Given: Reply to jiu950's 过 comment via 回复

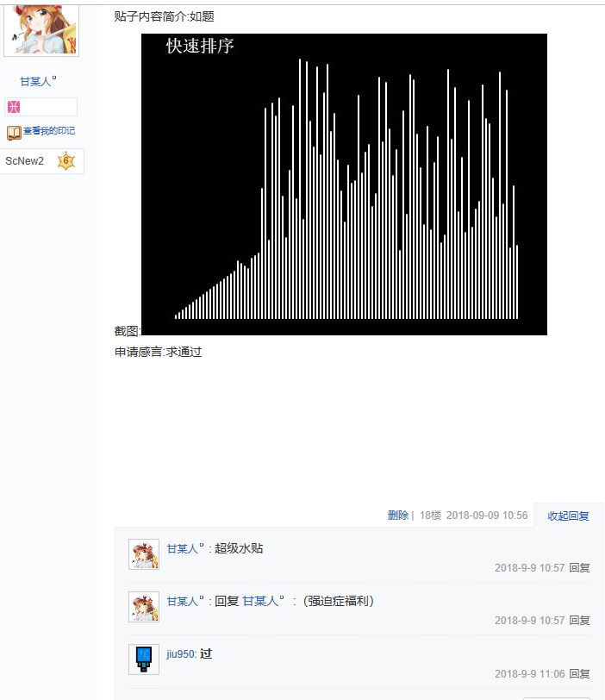Looking at the screenshot, I should click(579, 673).
